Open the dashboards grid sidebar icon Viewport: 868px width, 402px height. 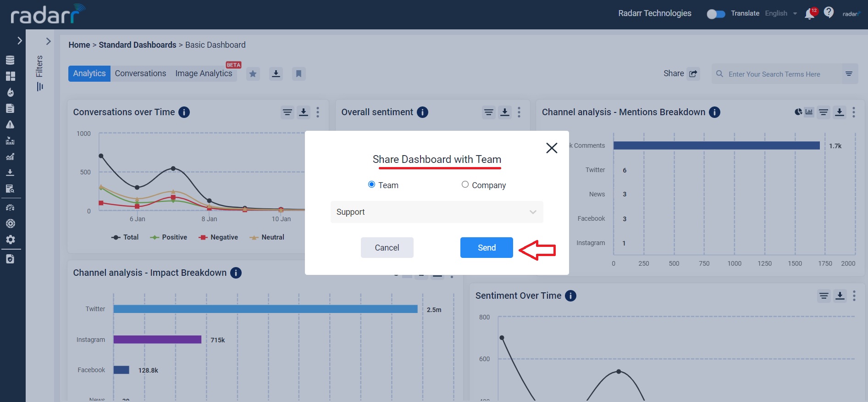point(10,76)
